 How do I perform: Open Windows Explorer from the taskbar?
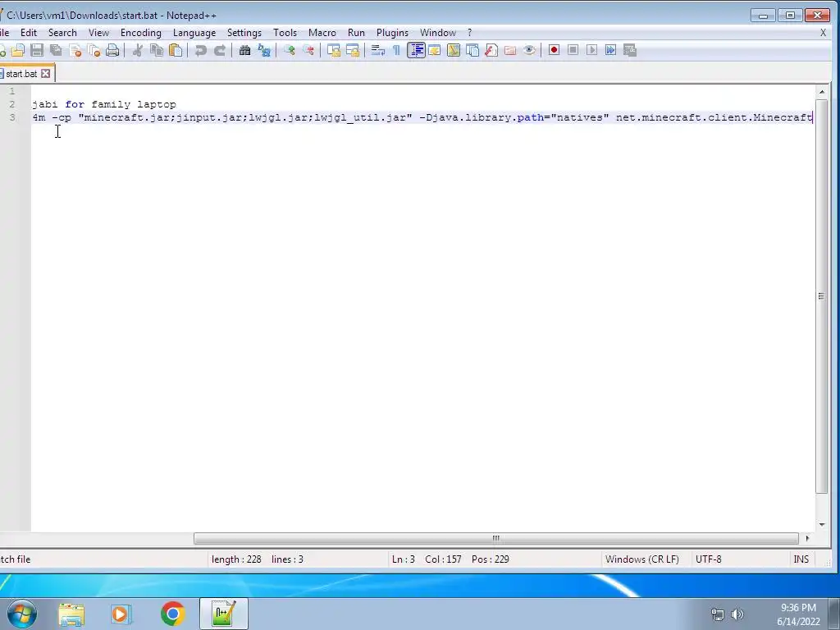click(71, 614)
